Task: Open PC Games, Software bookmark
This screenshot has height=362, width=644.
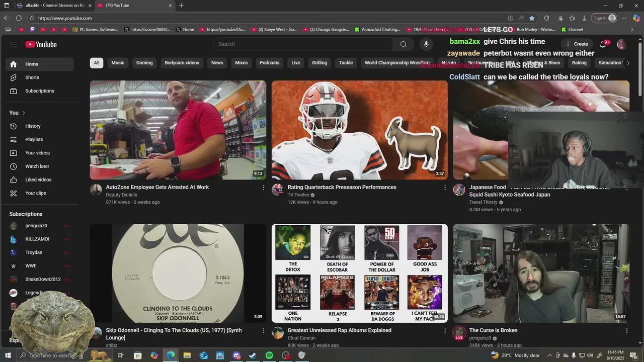Action: point(95,29)
